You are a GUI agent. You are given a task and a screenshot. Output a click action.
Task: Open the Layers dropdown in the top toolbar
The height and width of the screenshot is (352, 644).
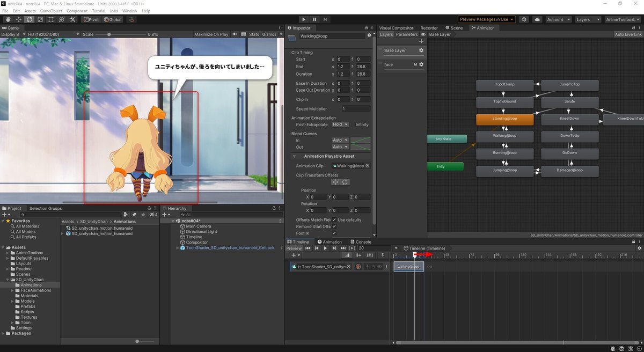[x=587, y=19]
